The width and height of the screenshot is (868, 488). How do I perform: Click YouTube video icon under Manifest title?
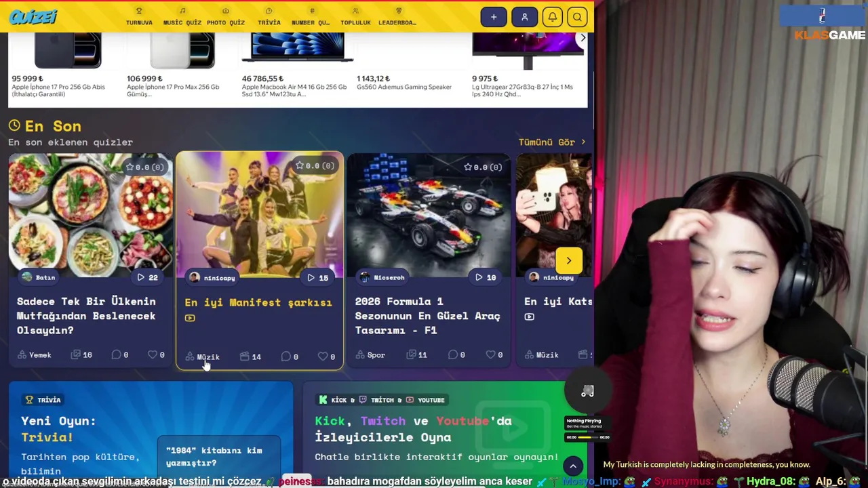190,318
